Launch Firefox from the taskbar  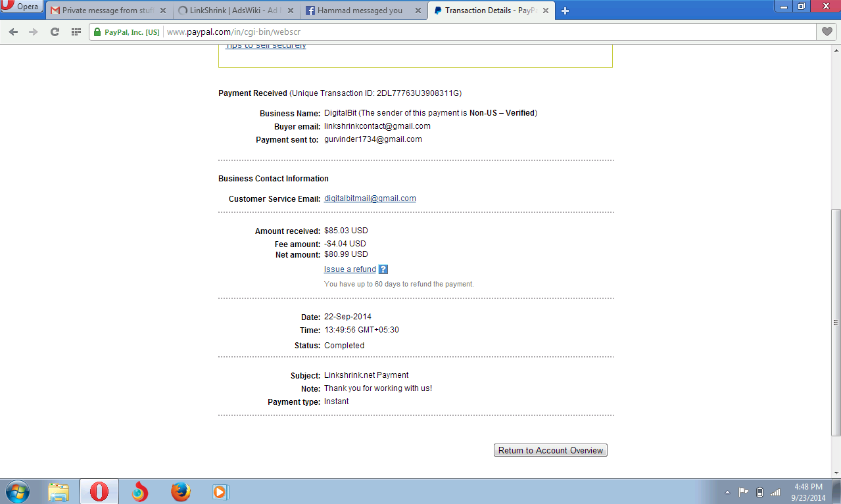[x=180, y=492]
